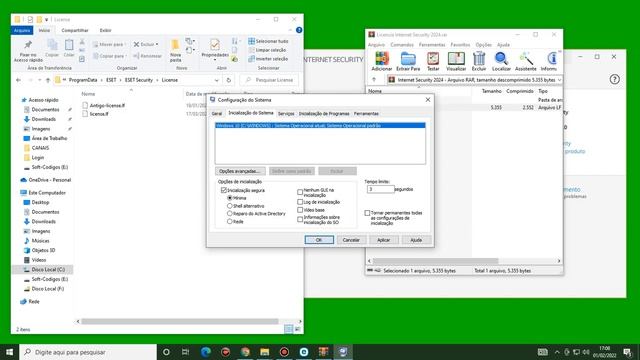Open the Ferramentas tab in Configuração do Sistema
The height and width of the screenshot is (360, 640).
[366, 113]
